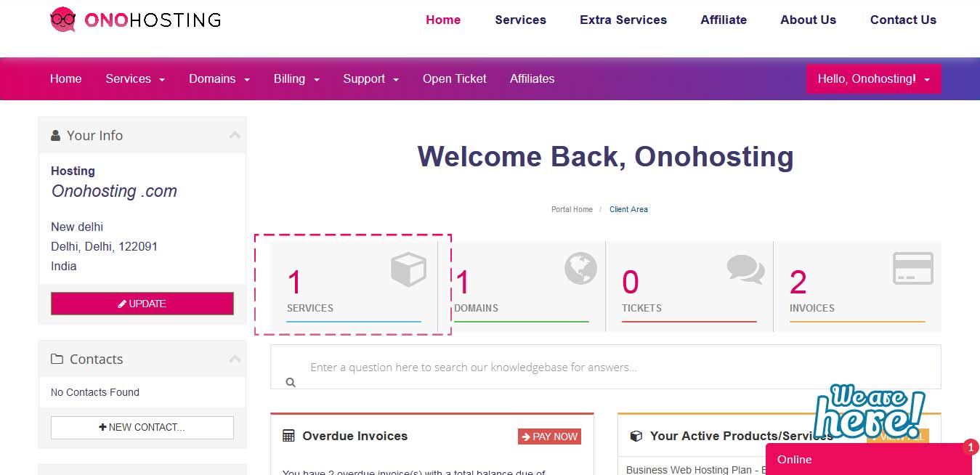Click the 'We are here!' chat graphic
980x475 pixels.
tap(869, 411)
